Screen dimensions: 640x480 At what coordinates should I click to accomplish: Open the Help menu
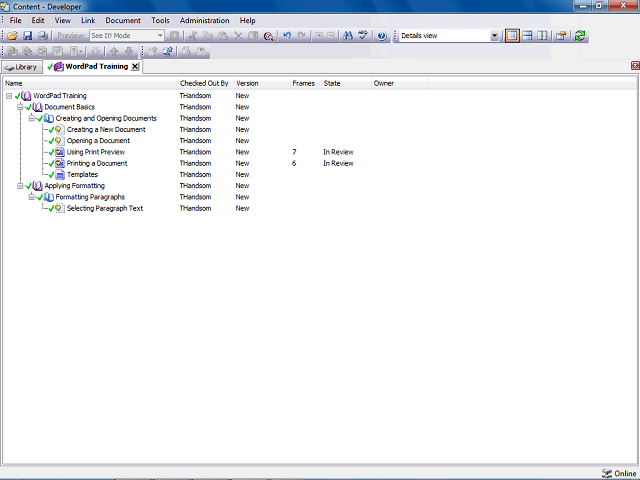pyautogui.click(x=247, y=20)
